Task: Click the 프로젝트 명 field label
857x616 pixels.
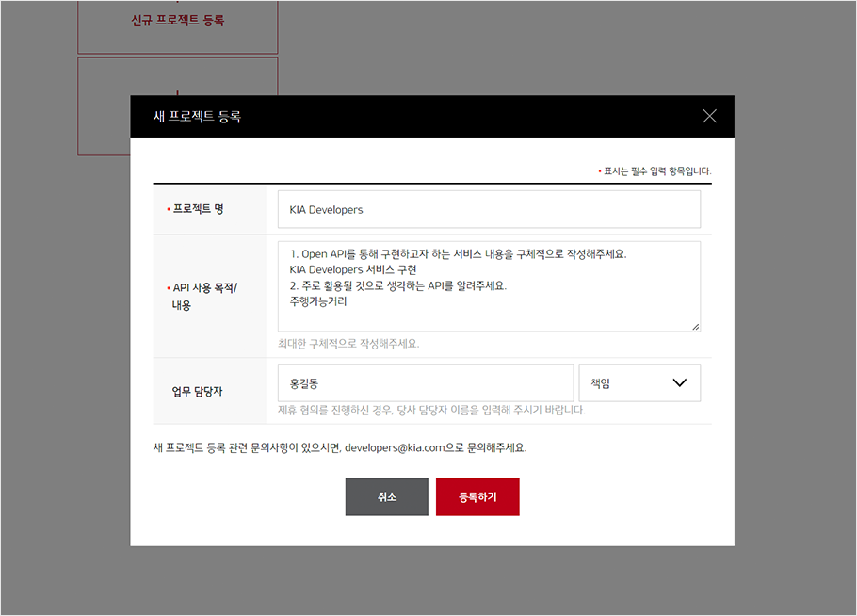Action: (198, 209)
